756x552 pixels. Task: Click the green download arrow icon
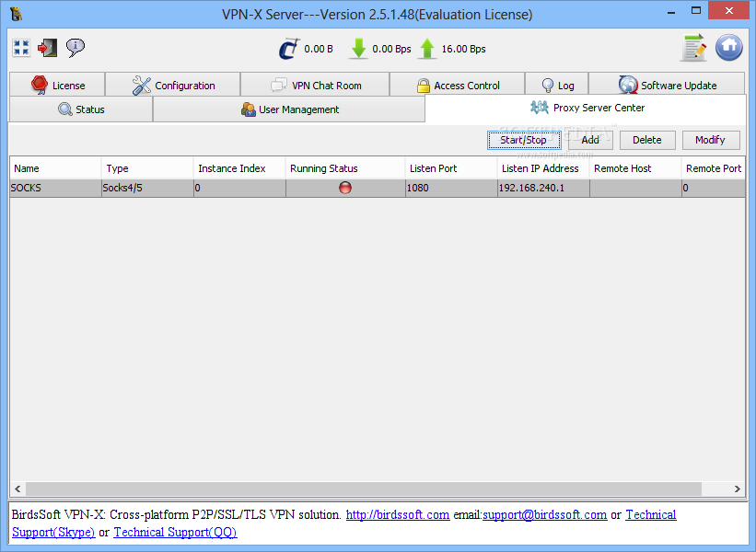(358, 49)
